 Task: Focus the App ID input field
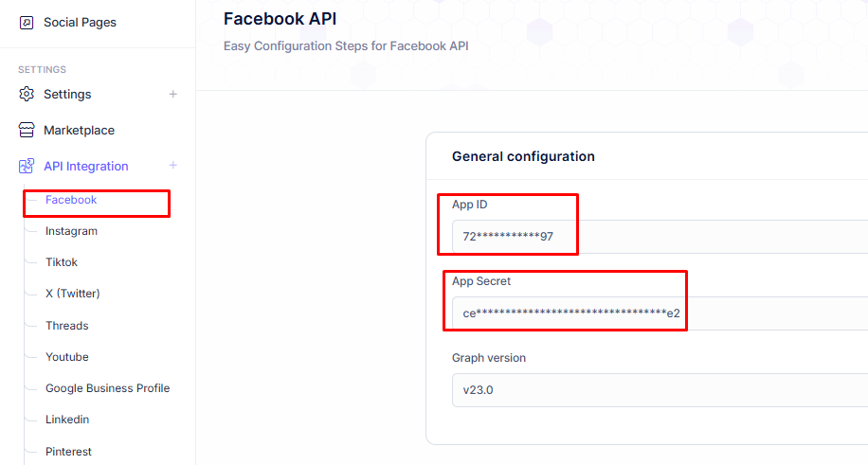660,237
